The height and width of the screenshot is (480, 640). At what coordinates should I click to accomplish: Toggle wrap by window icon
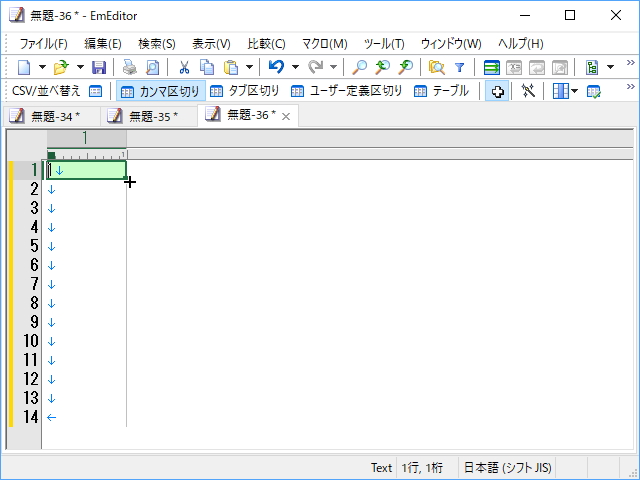point(537,67)
